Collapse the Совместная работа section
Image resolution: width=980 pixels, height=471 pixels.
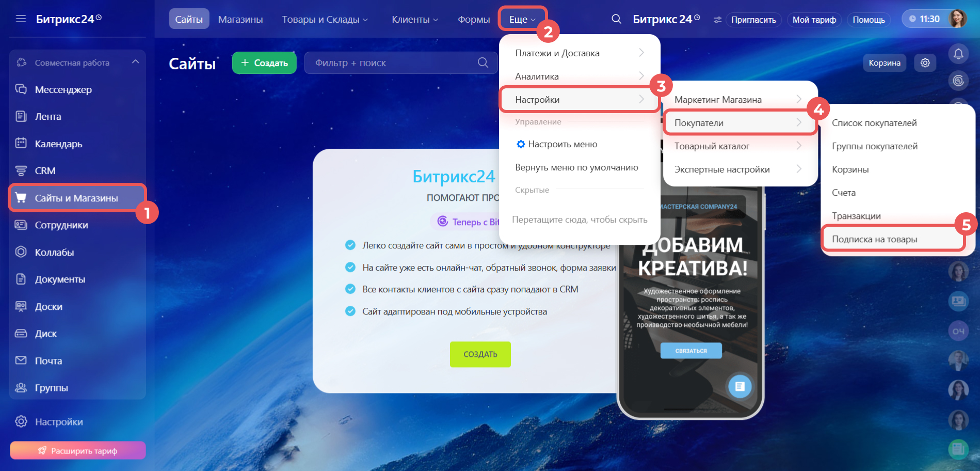[135, 62]
